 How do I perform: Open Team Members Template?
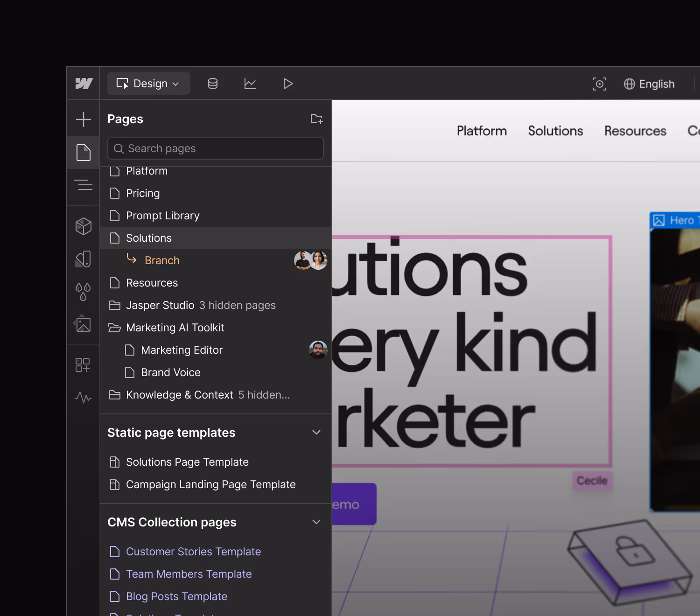point(216,574)
